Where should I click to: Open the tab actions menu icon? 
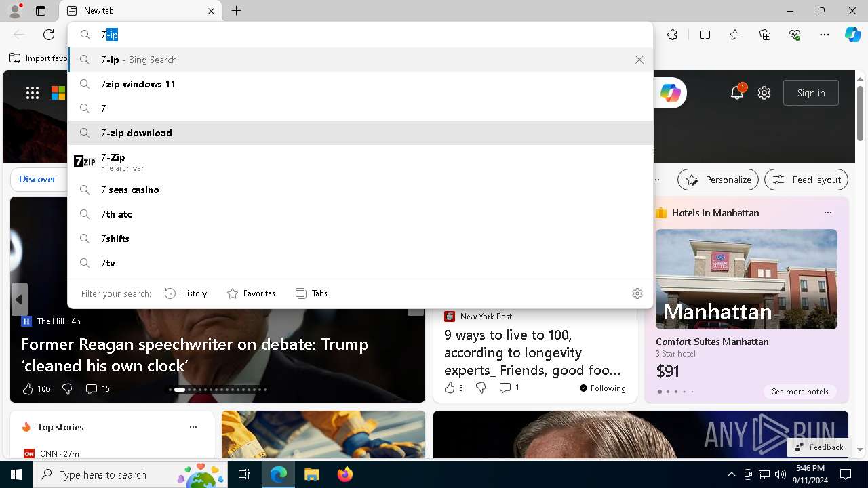pyautogui.click(x=41, y=11)
